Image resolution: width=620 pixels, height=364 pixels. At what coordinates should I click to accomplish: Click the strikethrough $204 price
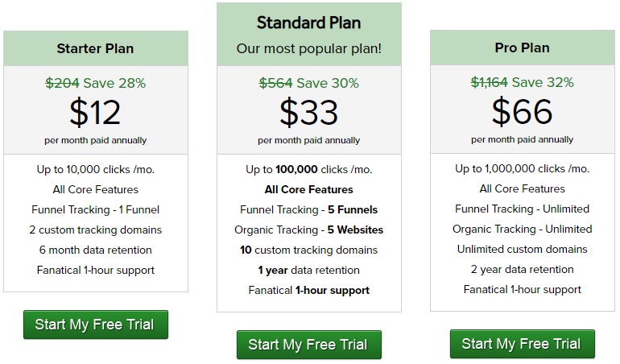[x=62, y=83]
